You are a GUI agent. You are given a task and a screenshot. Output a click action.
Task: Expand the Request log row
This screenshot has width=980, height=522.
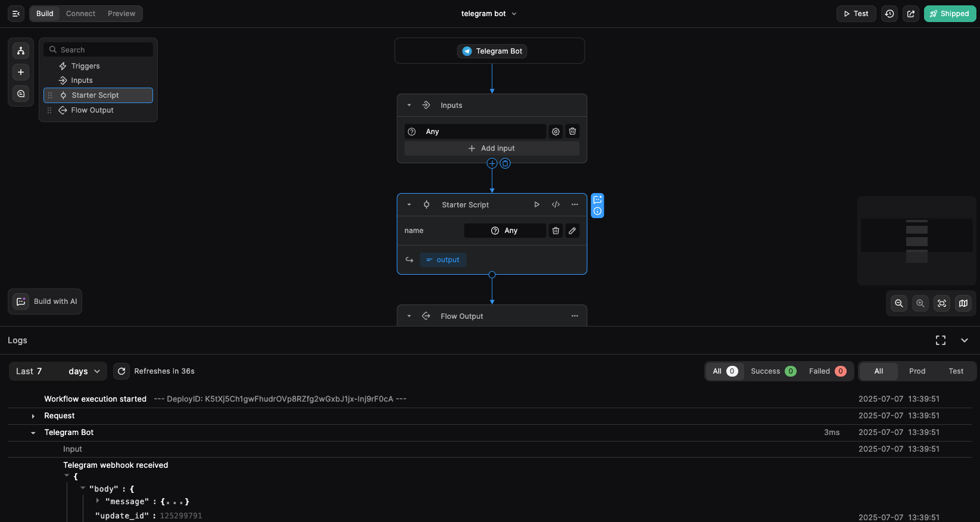point(33,416)
